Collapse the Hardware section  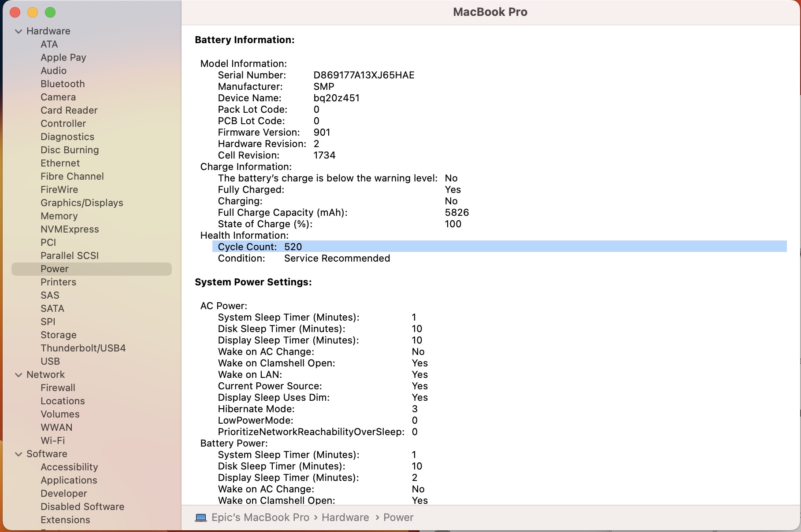[x=19, y=31]
